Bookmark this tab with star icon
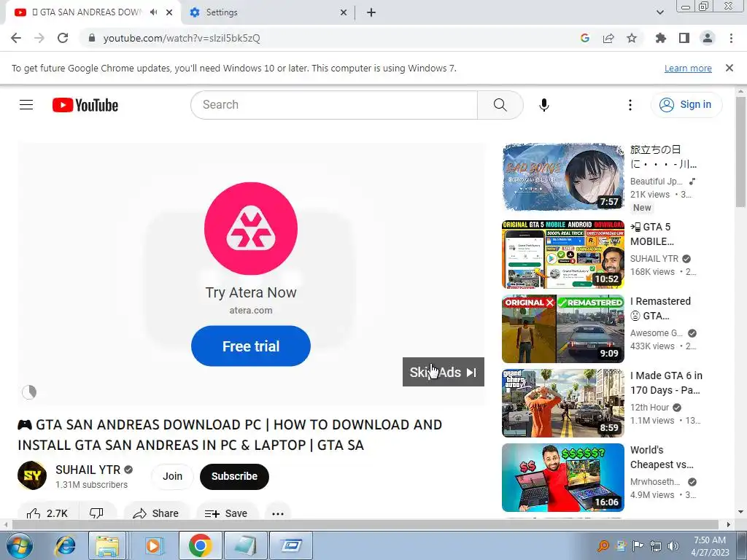 pos(632,38)
